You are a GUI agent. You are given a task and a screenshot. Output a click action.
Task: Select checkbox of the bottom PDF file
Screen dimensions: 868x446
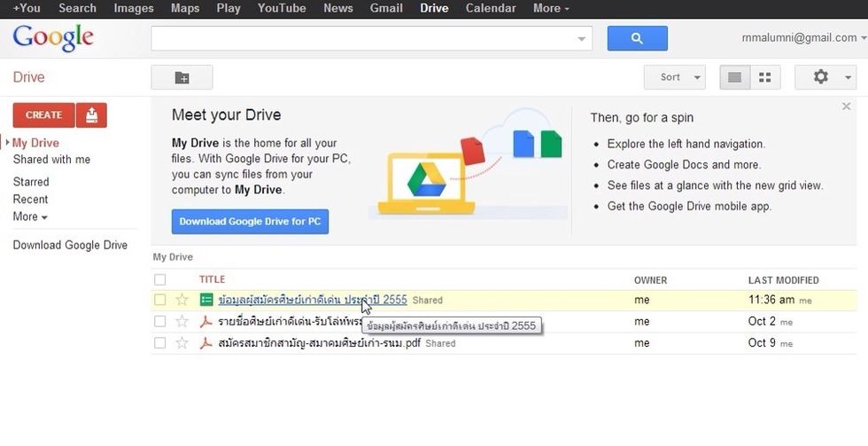[x=160, y=343]
